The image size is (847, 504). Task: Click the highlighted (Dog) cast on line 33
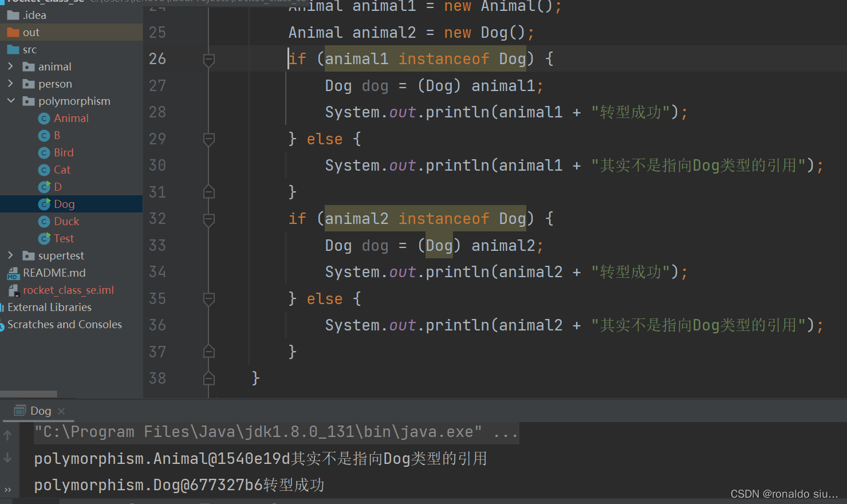(x=439, y=245)
